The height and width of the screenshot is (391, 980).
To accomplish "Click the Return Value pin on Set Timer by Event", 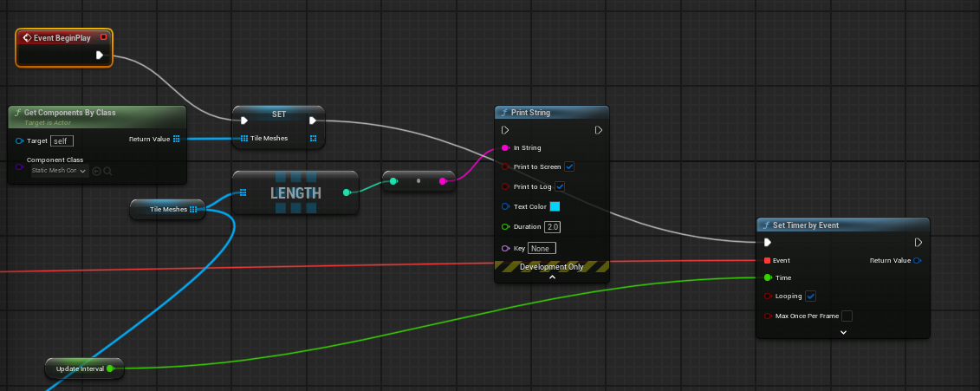I will pyautogui.click(x=918, y=260).
